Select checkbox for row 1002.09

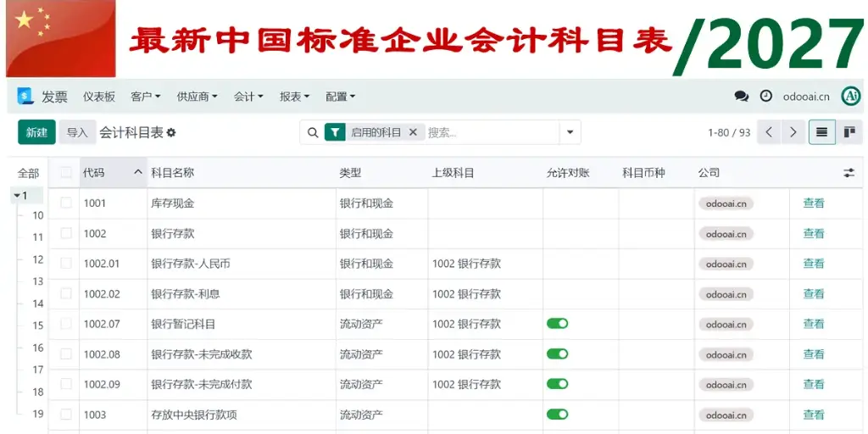(x=66, y=384)
